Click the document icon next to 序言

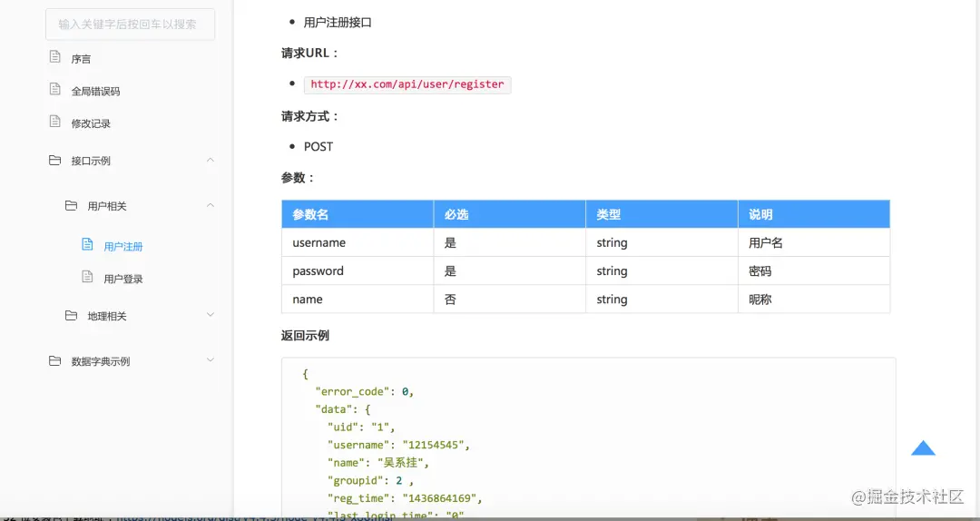55,57
